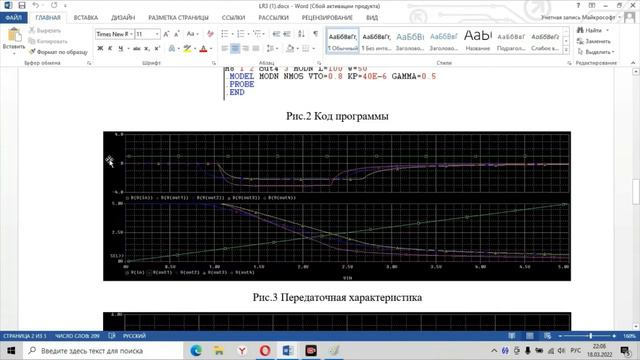Viewport: 640px width, 360px height.
Task: Open the font name dropdown
Action: [x=131, y=34]
